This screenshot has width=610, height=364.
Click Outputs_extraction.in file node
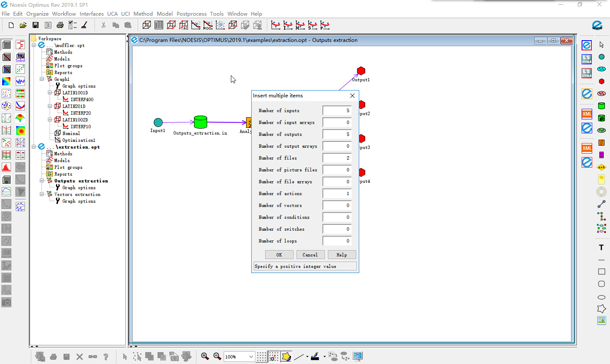[200, 122]
